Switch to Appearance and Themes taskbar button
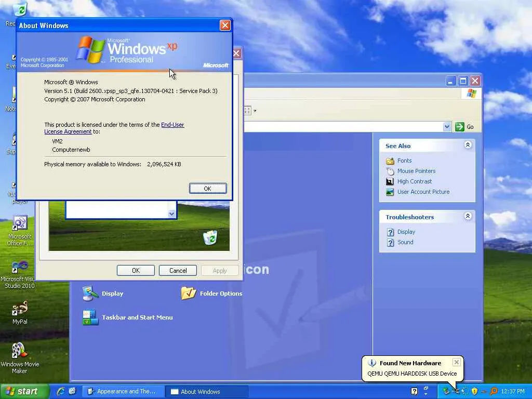This screenshot has width=532, height=399. coord(123,392)
